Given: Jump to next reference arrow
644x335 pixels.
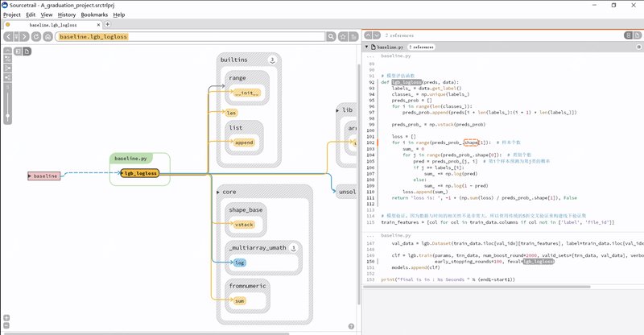Looking at the screenshot, I should (x=378, y=36).
